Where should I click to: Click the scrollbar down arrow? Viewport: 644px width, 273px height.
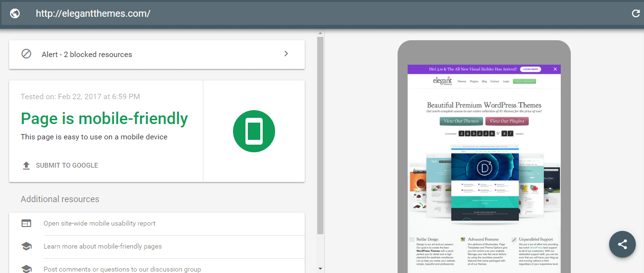pos(321,269)
